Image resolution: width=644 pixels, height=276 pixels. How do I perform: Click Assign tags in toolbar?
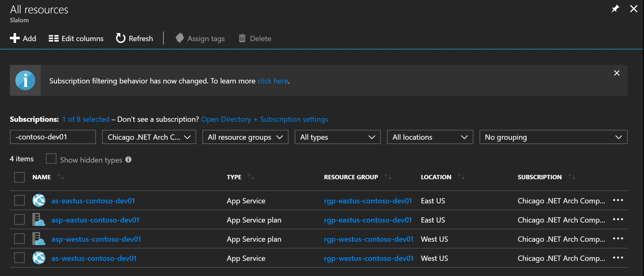[x=200, y=38]
